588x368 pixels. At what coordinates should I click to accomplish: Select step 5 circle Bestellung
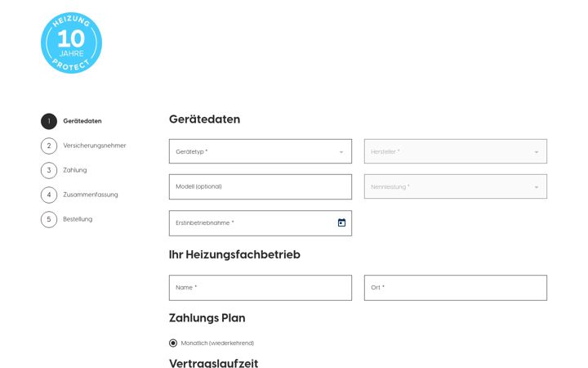(x=49, y=220)
